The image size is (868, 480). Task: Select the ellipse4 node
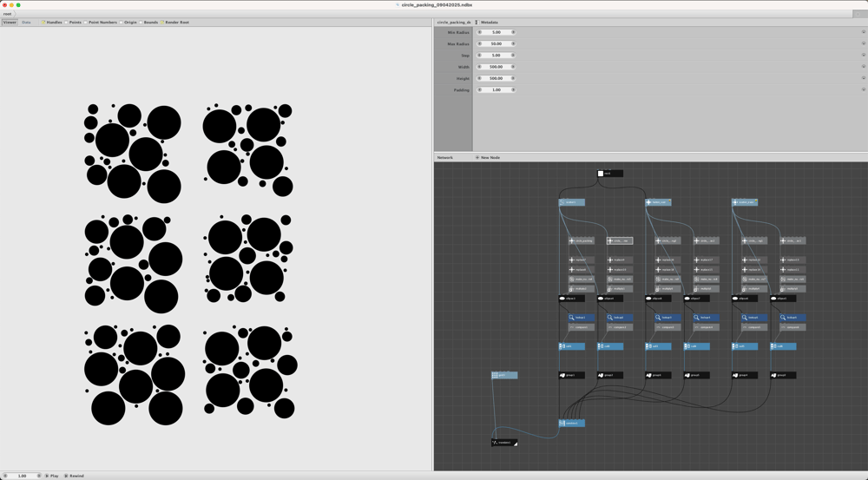(x=610, y=299)
